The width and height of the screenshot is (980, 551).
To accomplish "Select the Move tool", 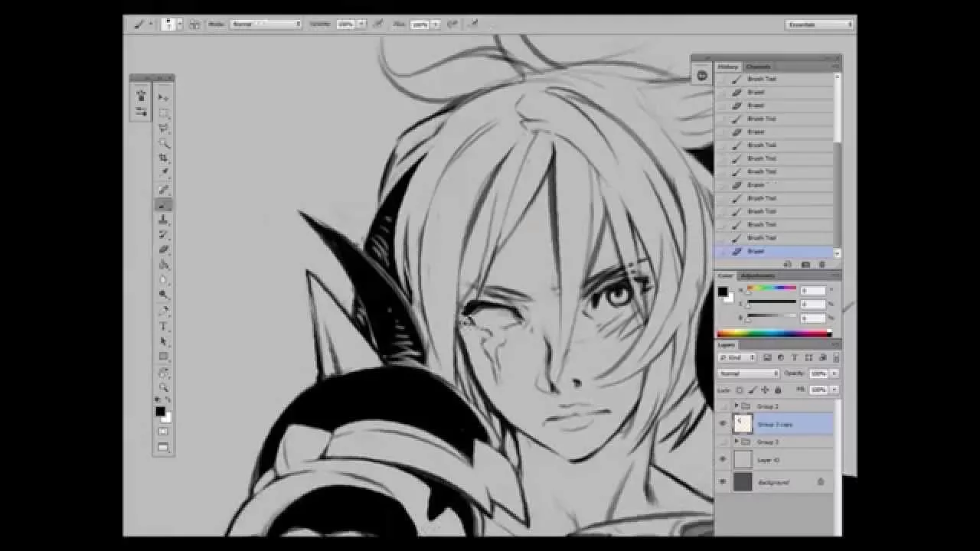I will click(x=163, y=97).
